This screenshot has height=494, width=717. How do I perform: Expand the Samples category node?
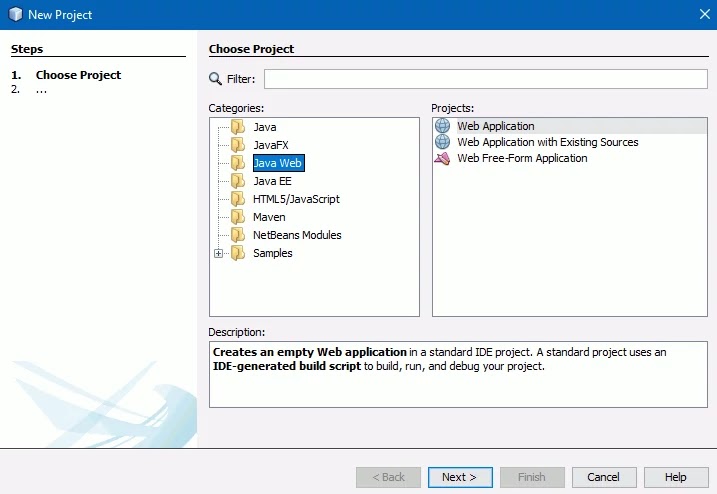click(x=219, y=253)
